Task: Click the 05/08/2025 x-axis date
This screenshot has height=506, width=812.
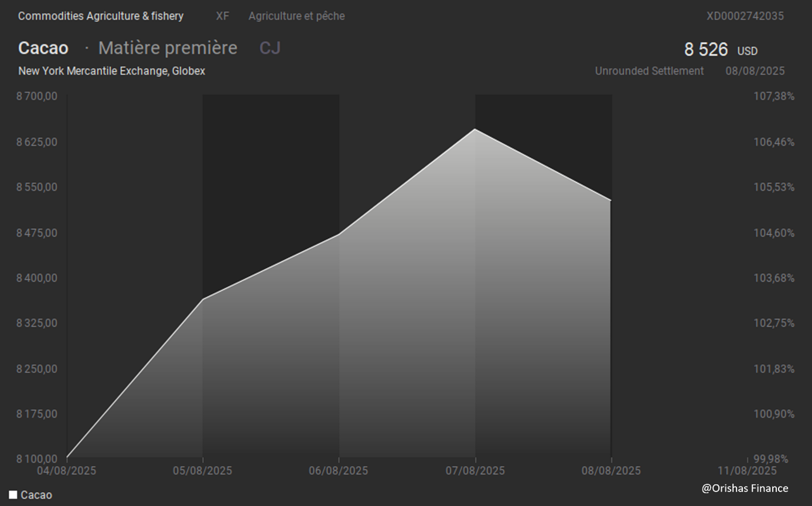Action: (x=203, y=470)
